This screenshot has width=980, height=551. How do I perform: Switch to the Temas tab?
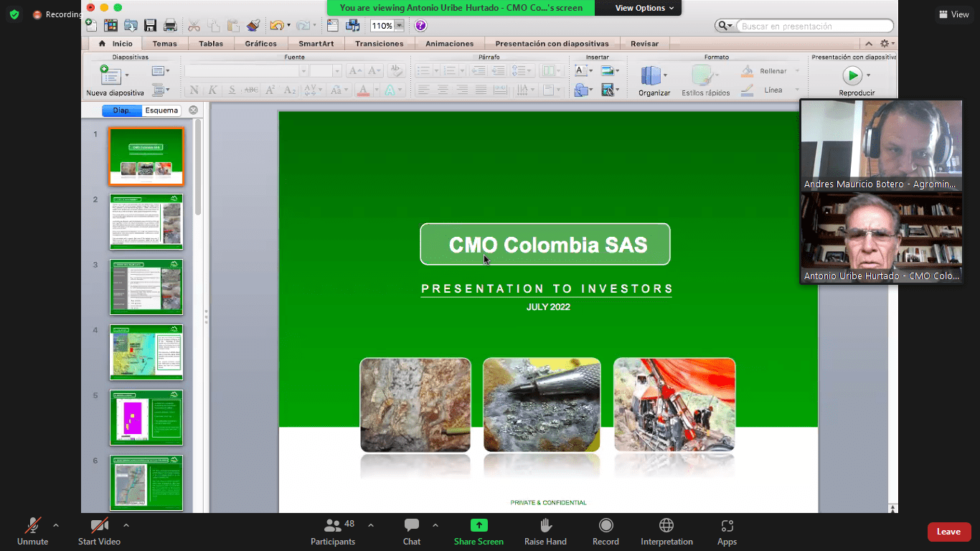coord(164,44)
